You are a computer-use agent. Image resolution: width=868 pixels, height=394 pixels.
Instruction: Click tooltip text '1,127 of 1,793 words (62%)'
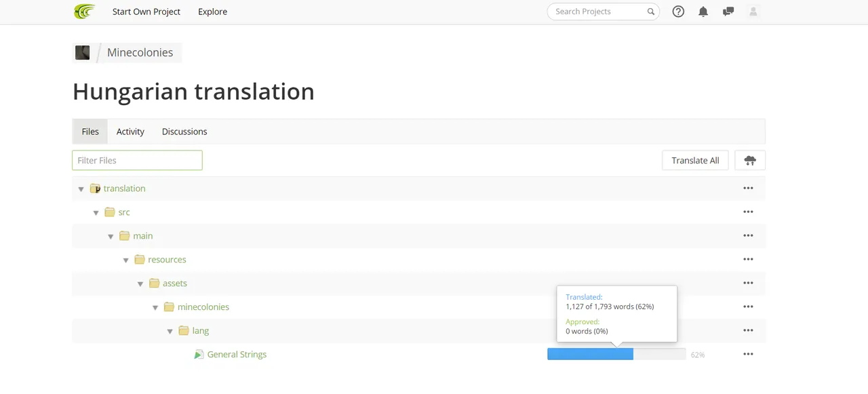(610, 307)
